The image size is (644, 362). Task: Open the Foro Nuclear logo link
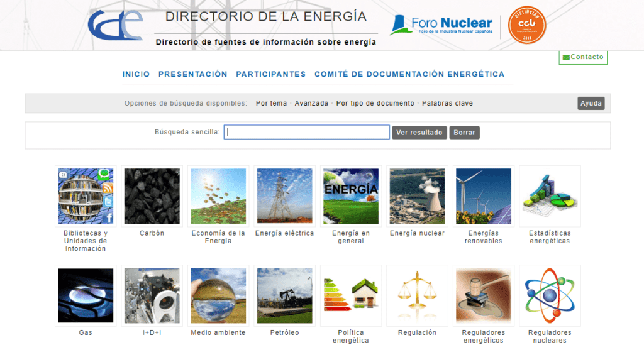pyautogui.click(x=441, y=25)
